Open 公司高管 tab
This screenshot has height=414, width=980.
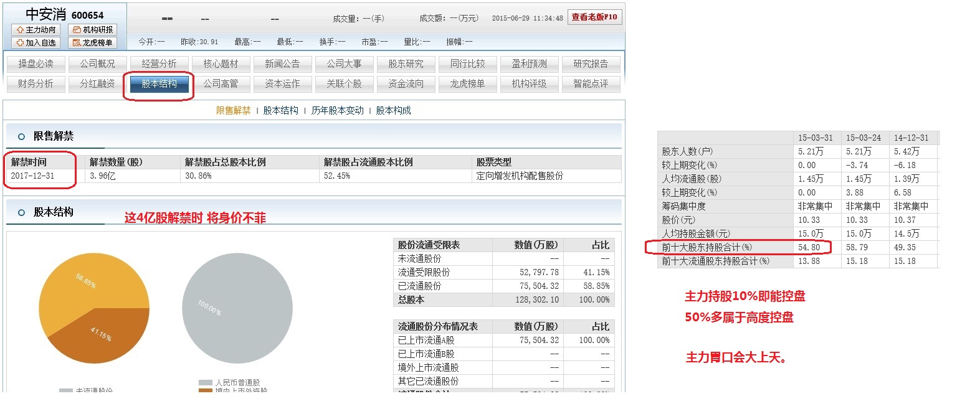tap(221, 83)
